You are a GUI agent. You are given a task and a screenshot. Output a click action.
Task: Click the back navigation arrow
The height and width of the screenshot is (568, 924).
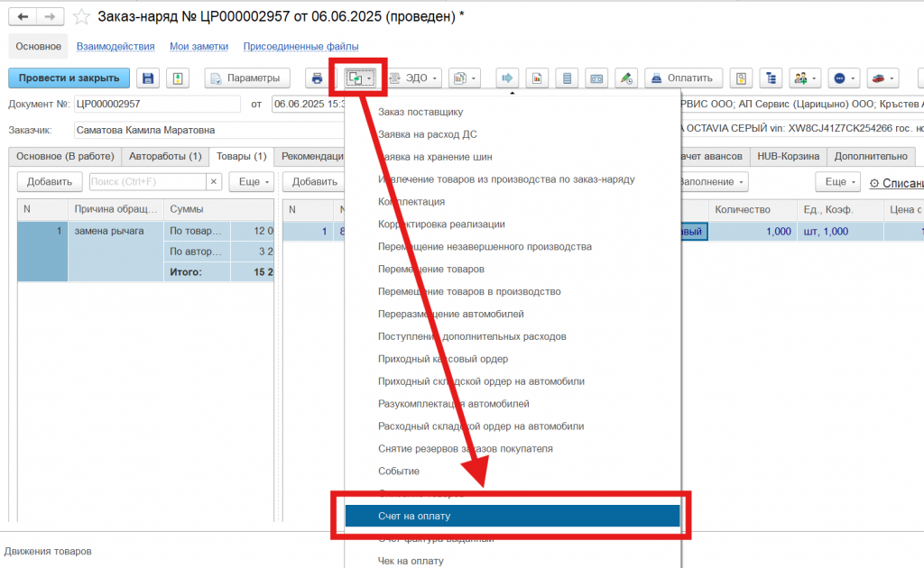[x=23, y=16]
